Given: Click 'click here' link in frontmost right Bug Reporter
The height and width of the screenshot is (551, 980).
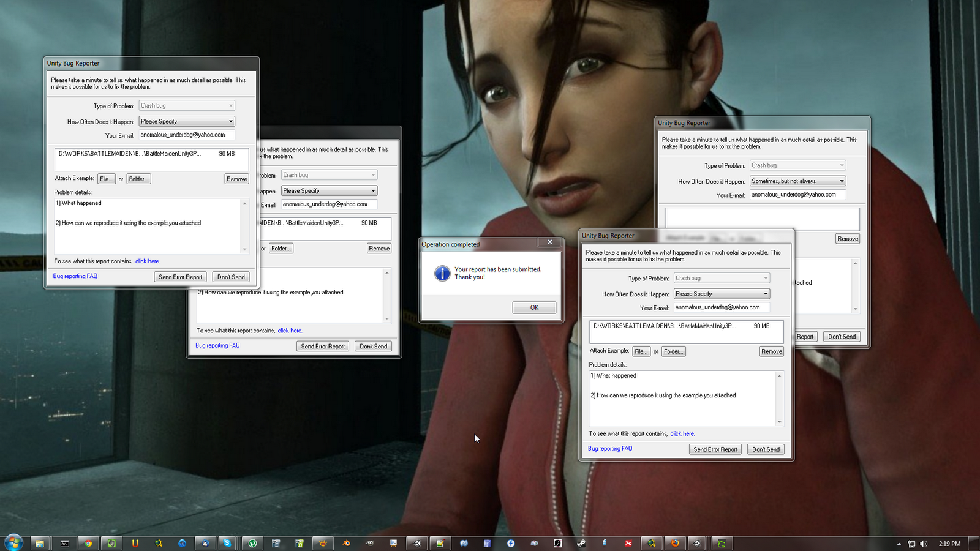Looking at the screenshot, I should (x=682, y=434).
